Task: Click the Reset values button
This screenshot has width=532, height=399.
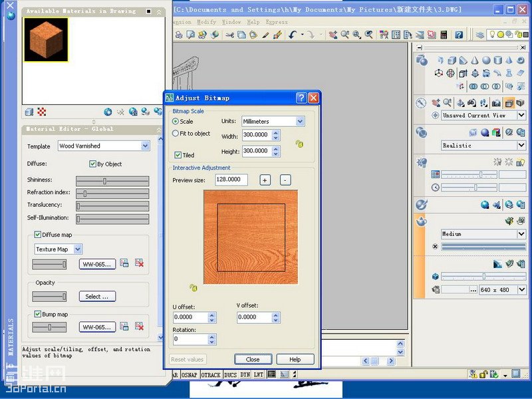Action: click(x=188, y=359)
